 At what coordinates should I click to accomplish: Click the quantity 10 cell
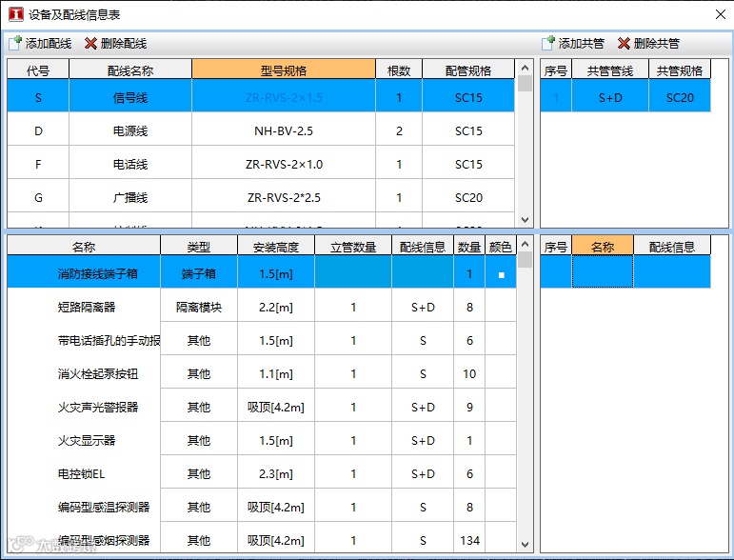coord(469,373)
